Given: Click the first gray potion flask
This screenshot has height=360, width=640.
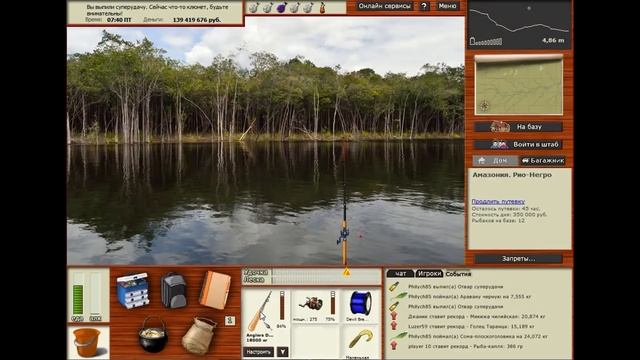Looking at the screenshot, I should pos(253,7).
